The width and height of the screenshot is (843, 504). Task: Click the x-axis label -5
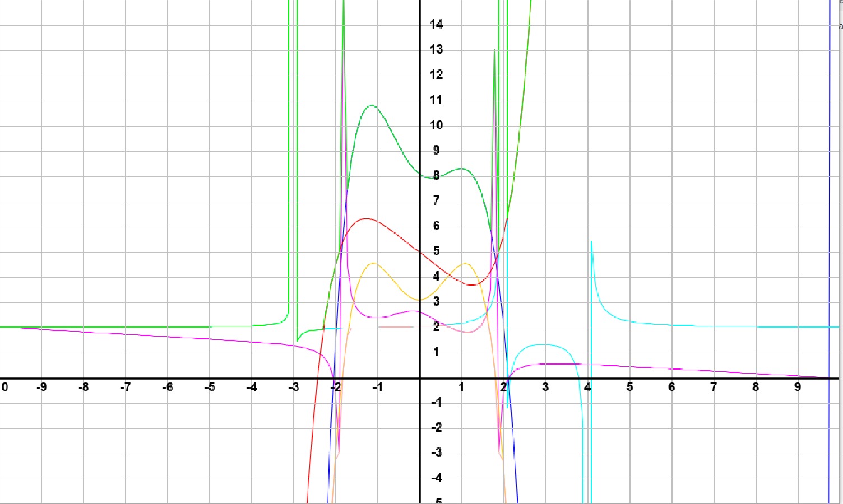tap(210, 387)
